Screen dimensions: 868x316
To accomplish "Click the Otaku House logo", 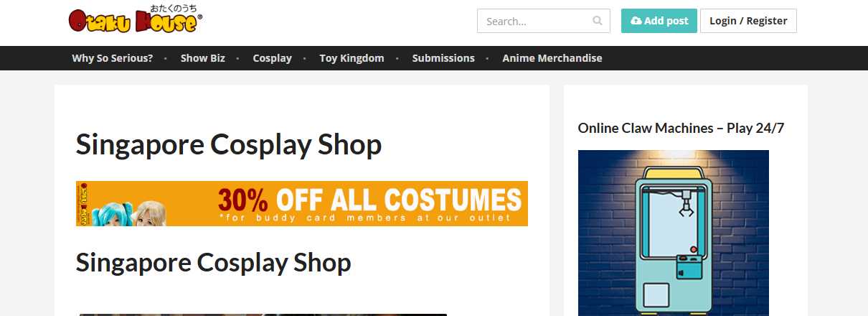I will coord(136,19).
